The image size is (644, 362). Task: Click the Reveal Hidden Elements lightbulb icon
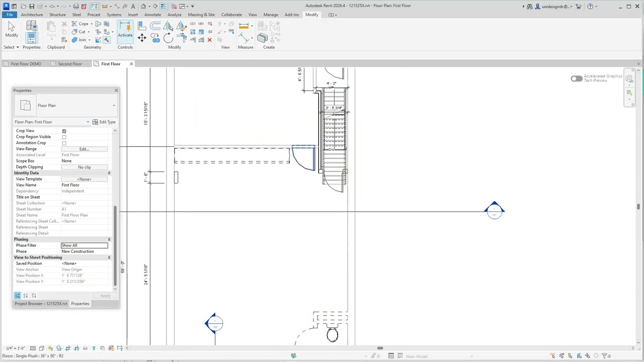(x=94, y=348)
